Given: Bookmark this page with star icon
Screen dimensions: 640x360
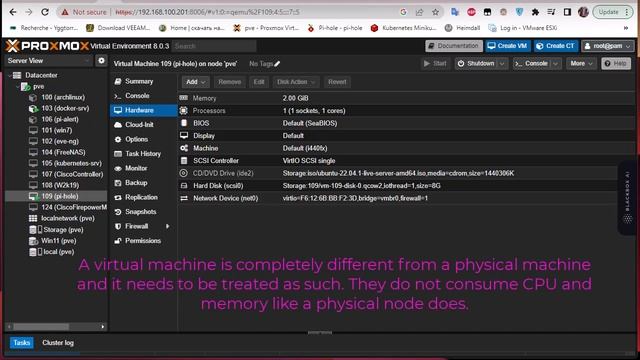Looking at the screenshot, I should tap(436, 12).
